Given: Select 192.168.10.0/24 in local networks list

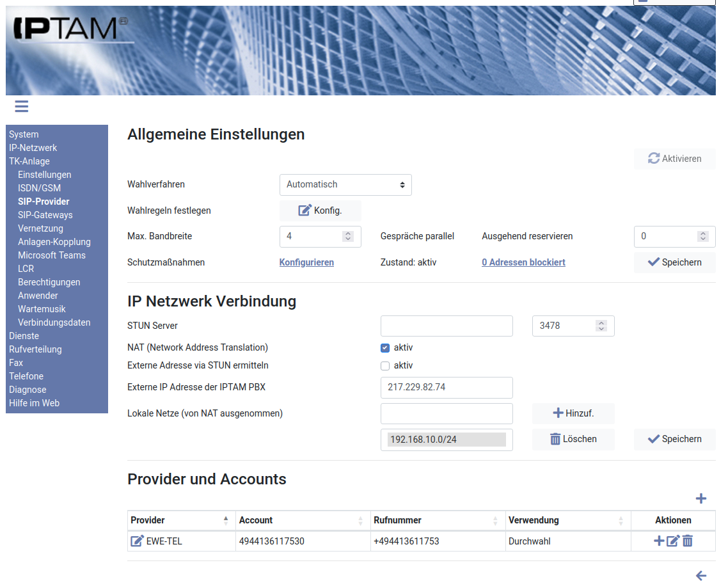Looking at the screenshot, I should pyautogui.click(x=447, y=440).
